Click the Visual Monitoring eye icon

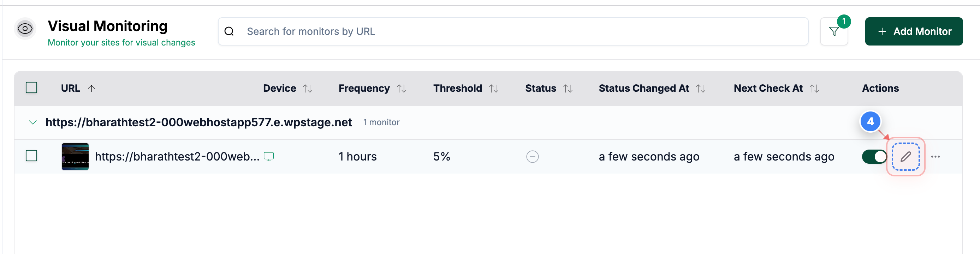(25, 29)
